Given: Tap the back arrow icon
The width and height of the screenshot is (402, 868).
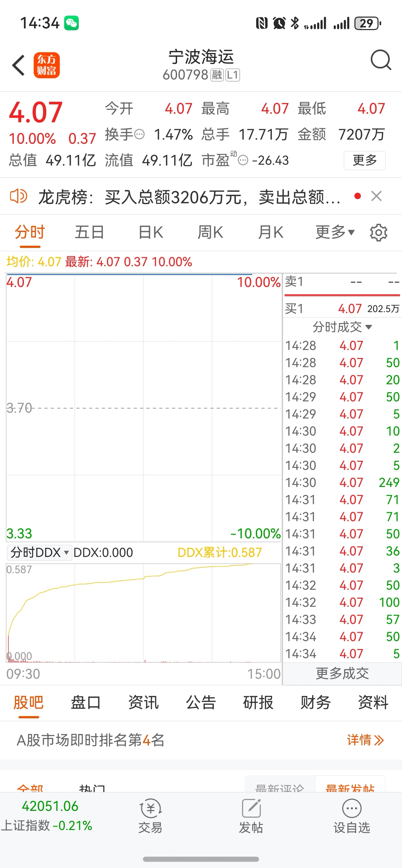Looking at the screenshot, I should 19,65.
